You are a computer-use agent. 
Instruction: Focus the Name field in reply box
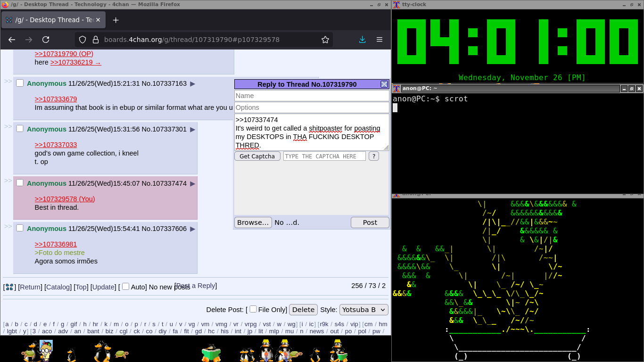(x=312, y=96)
